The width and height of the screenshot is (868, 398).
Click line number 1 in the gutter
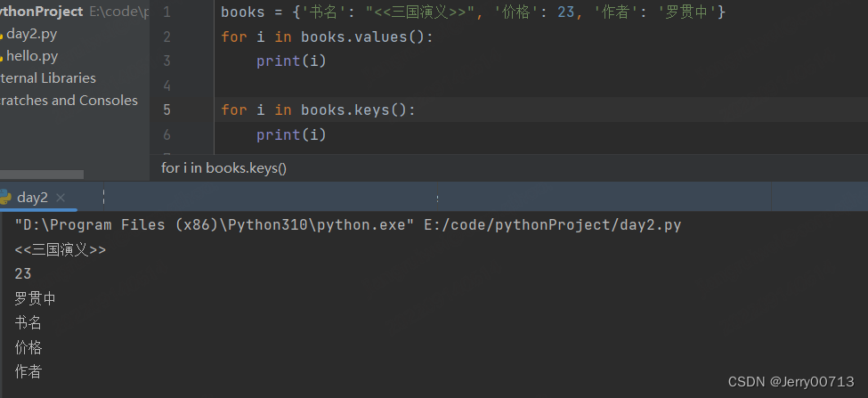coord(166,12)
